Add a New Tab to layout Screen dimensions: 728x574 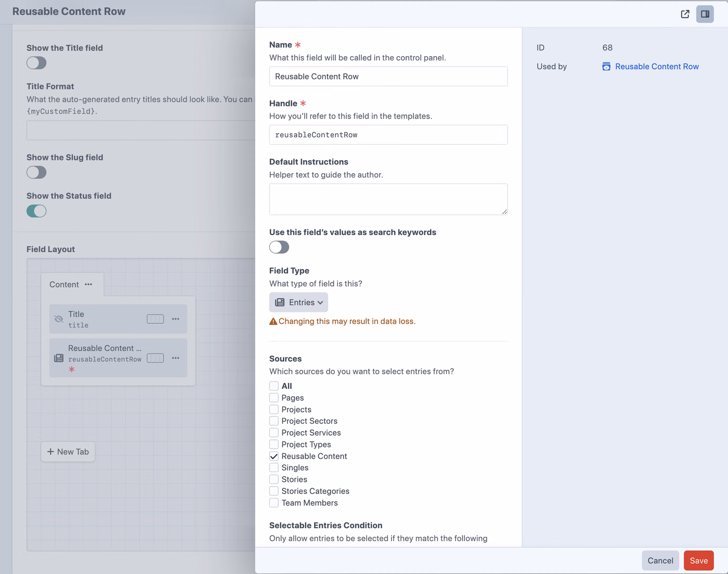pos(68,452)
